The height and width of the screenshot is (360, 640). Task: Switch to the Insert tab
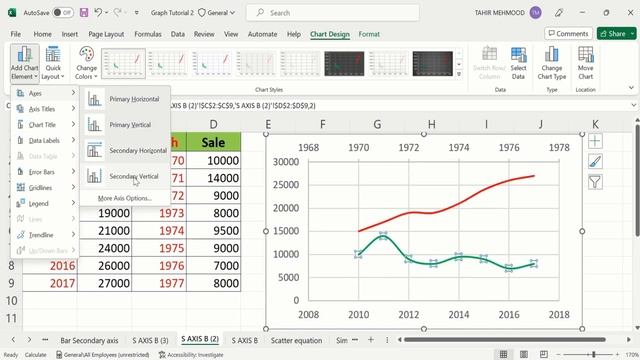pyautogui.click(x=70, y=34)
